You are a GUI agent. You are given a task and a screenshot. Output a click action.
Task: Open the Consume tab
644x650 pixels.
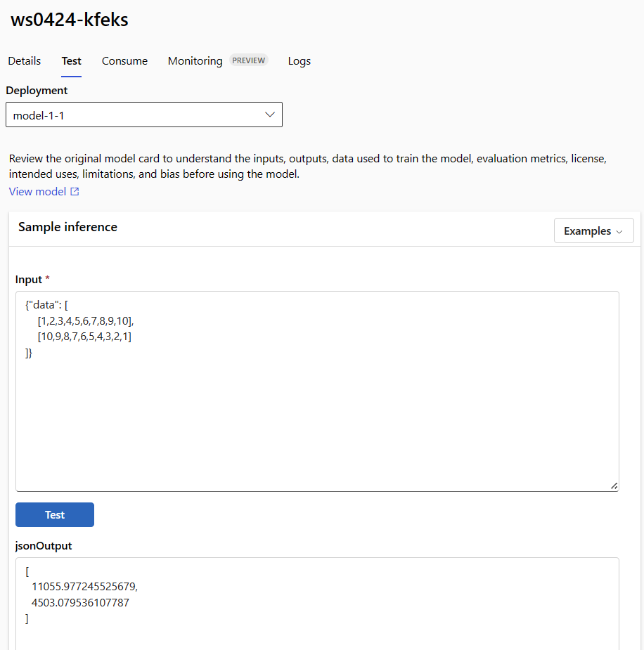(124, 61)
